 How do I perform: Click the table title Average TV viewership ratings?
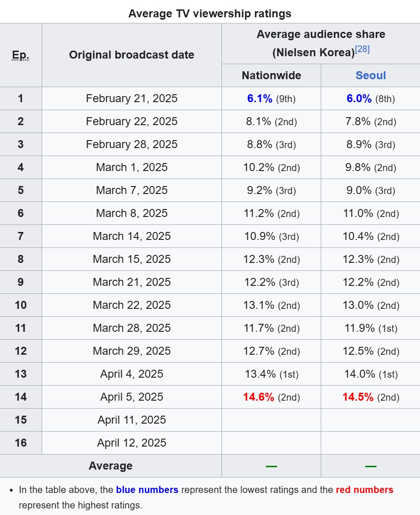[210, 14]
